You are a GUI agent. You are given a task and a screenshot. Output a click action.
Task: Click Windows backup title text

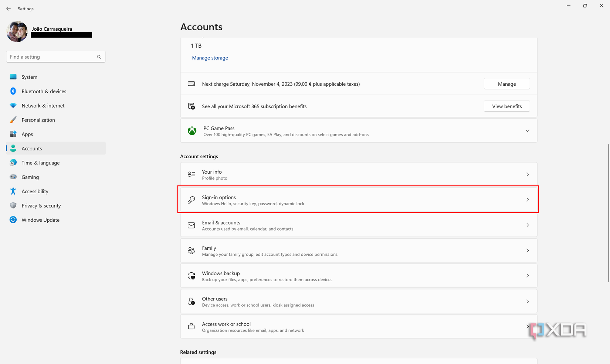click(221, 273)
